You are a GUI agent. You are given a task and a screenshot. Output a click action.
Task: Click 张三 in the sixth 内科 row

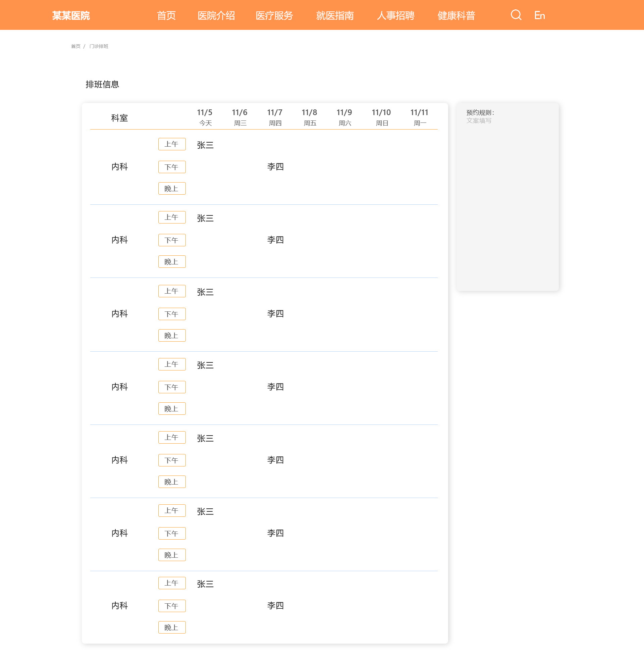(205, 512)
